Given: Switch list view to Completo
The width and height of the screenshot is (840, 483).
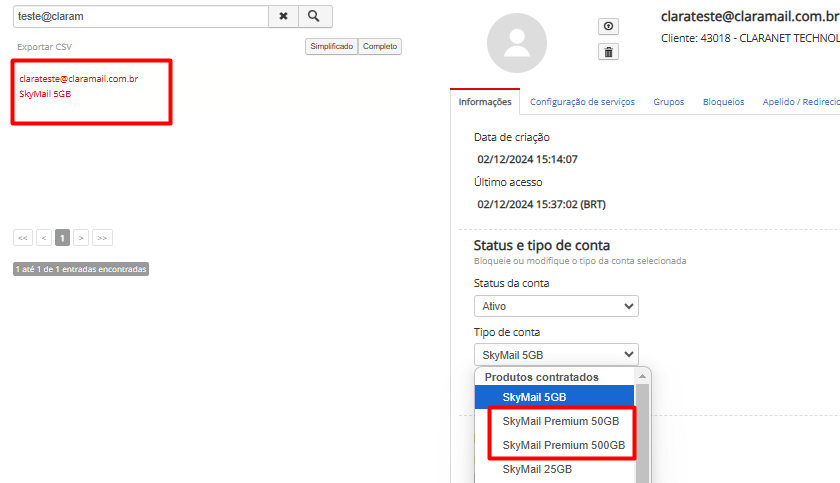Looking at the screenshot, I should coord(380,46).
